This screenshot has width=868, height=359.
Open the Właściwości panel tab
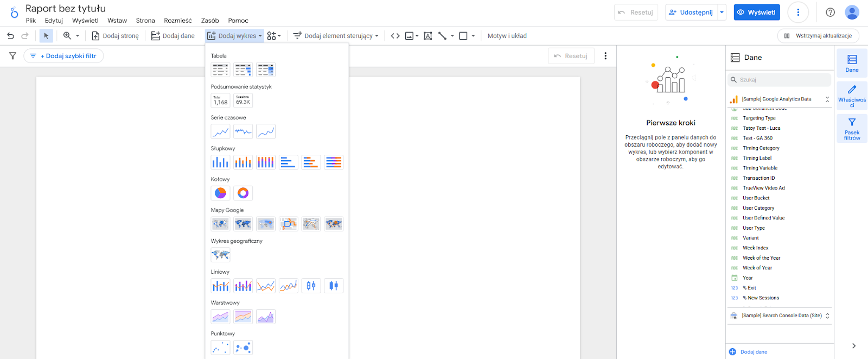[852, 96]
